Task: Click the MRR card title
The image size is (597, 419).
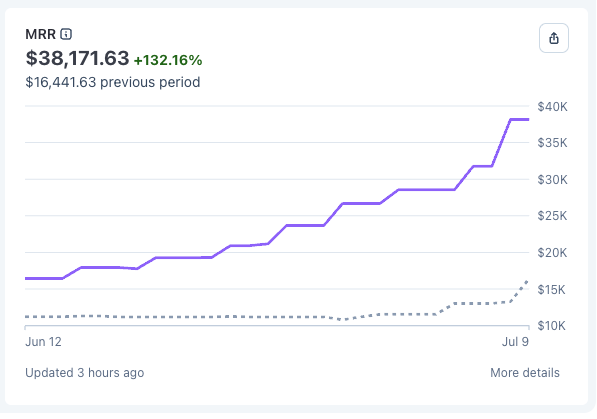Action: (40, 34)
